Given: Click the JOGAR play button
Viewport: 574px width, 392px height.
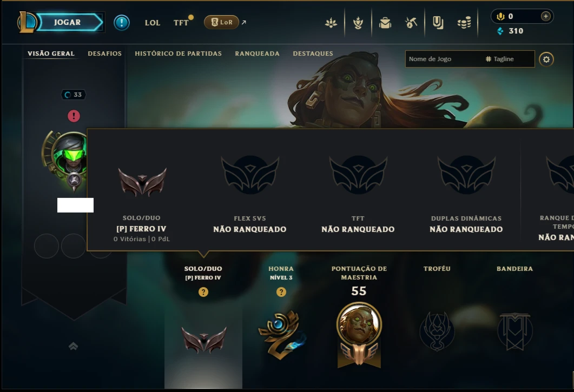Looking at the screenshot, I should [69, 22].
